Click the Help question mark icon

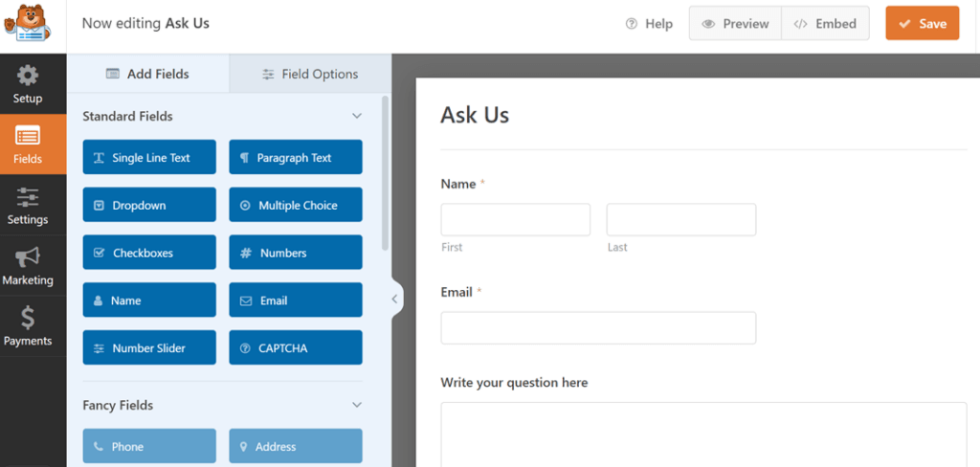tap(632, 24)
